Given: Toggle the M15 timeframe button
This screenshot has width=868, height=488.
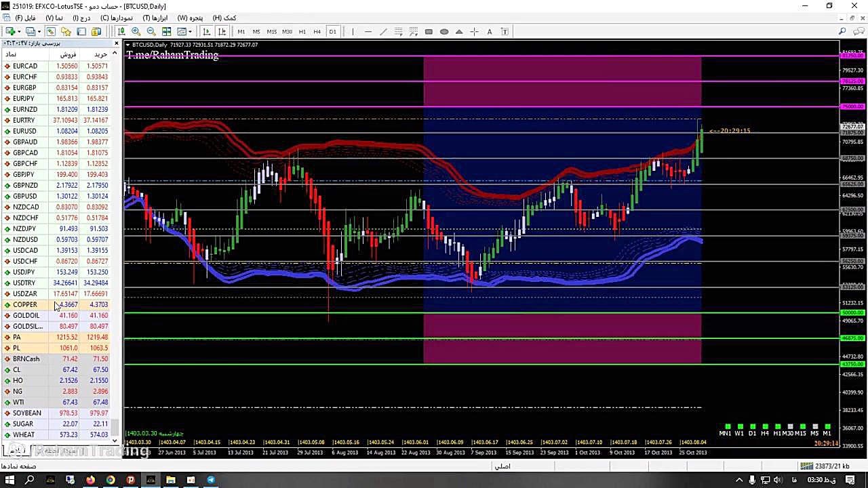Looking at the screenshot, I should [x=271, y=31].
